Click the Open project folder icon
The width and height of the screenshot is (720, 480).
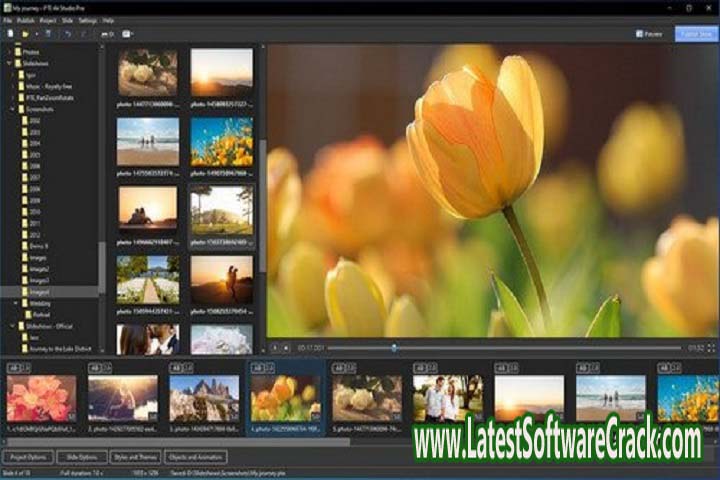point(24,34)
